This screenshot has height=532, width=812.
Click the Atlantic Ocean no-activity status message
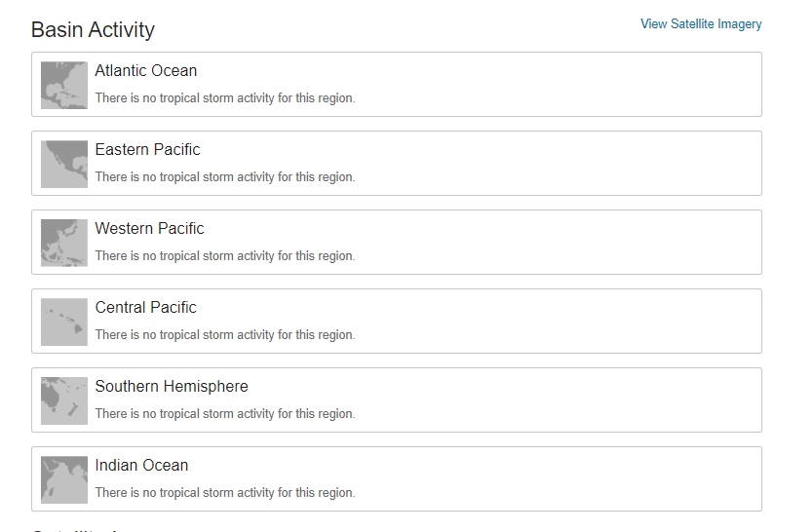click(x=225, y=98)
